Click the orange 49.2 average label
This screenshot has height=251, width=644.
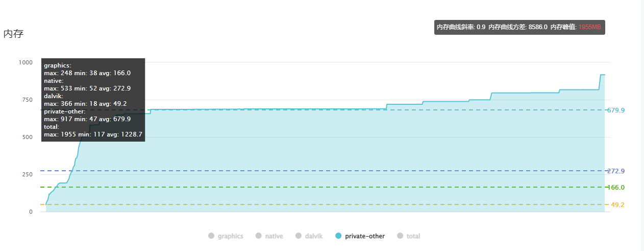pyautogui.click(x=617, y=205)
